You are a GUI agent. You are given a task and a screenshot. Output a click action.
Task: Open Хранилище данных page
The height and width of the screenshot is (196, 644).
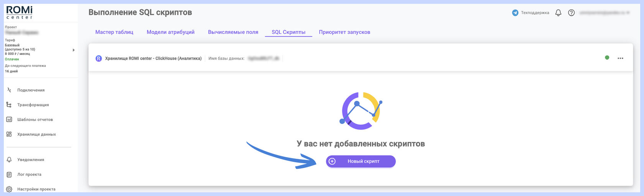[36, 134]
